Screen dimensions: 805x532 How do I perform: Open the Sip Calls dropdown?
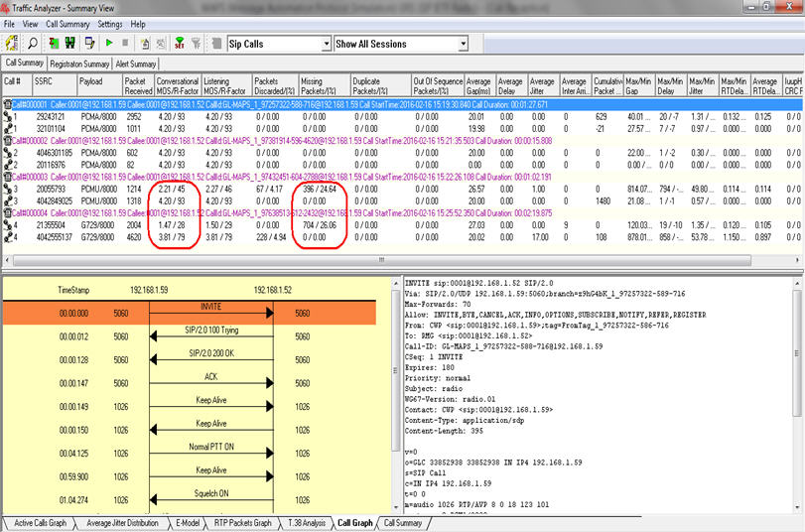(x=326, y=44)
